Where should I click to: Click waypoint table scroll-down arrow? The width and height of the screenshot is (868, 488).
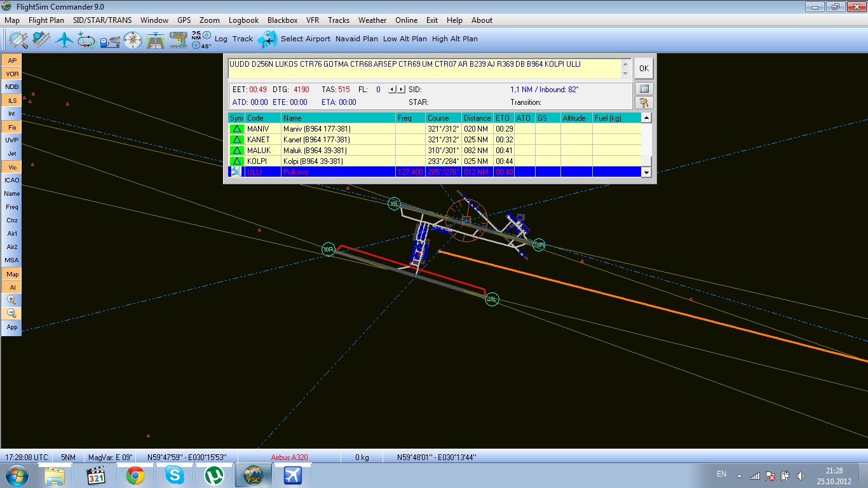pos(646,172)
